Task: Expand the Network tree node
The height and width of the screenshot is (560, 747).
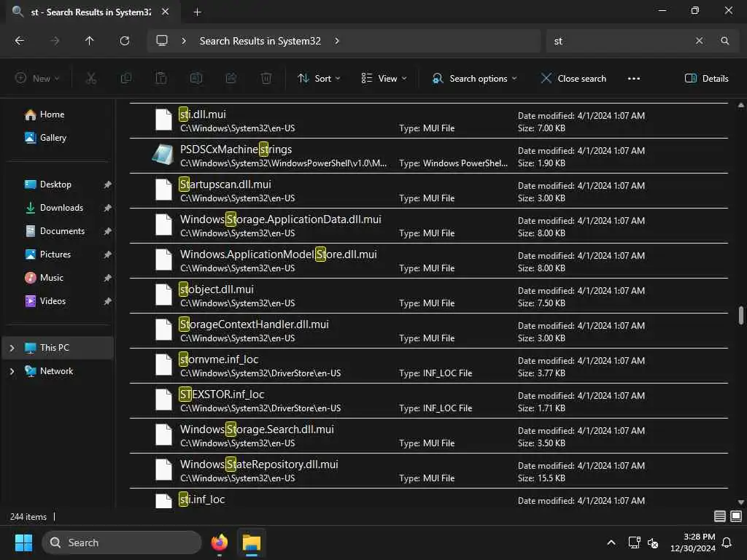Action: pos(12,371)
